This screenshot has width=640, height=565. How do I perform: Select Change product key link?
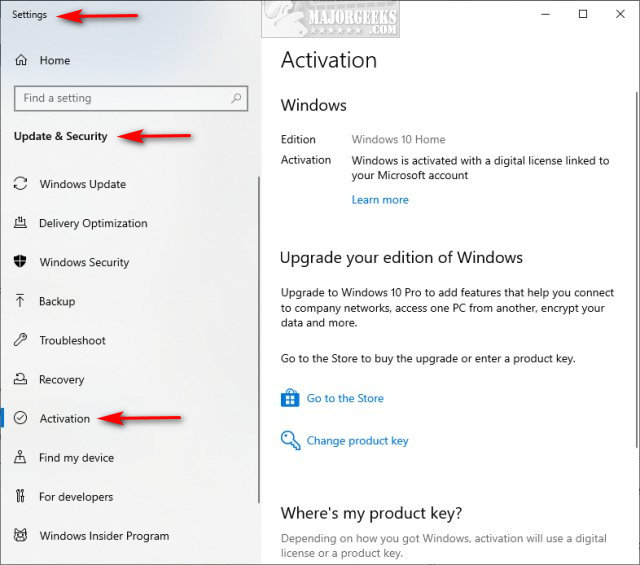tap(357, 440)
